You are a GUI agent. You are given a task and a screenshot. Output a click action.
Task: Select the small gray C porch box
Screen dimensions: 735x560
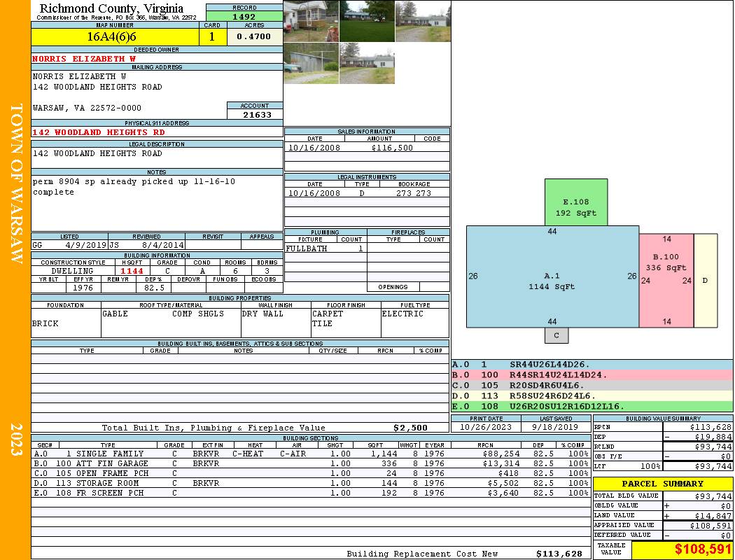click(x=556, y=335)
